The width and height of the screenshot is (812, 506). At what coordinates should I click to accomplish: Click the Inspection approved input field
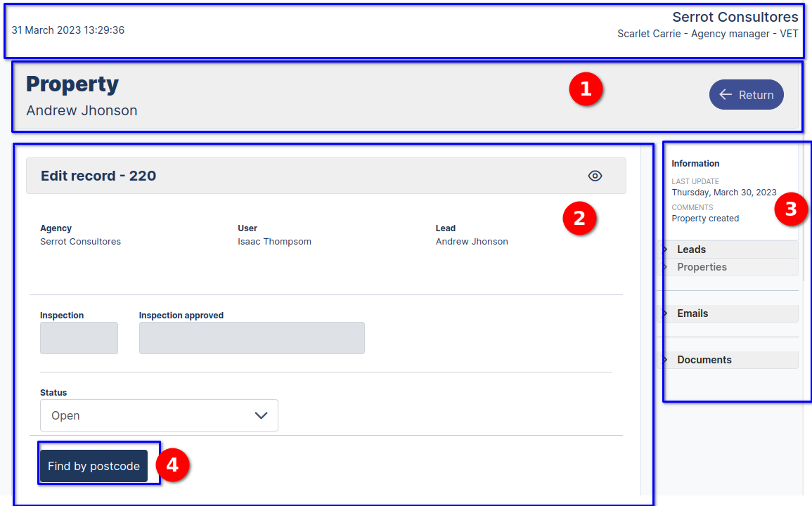click(x=252, y=338)
